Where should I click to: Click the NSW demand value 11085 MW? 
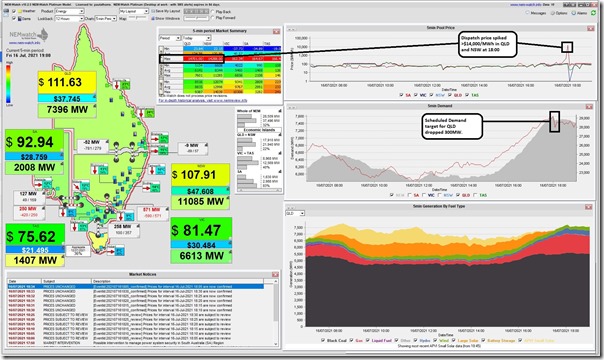(200, 201)
